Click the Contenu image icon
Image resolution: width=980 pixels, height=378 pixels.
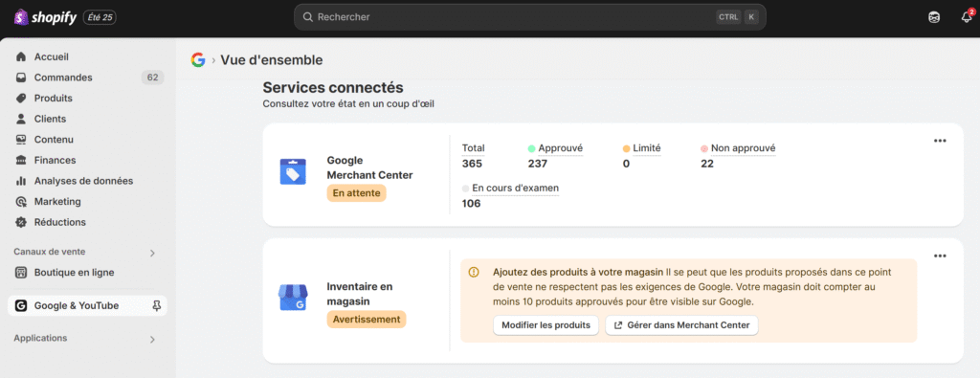coord(21,140)
